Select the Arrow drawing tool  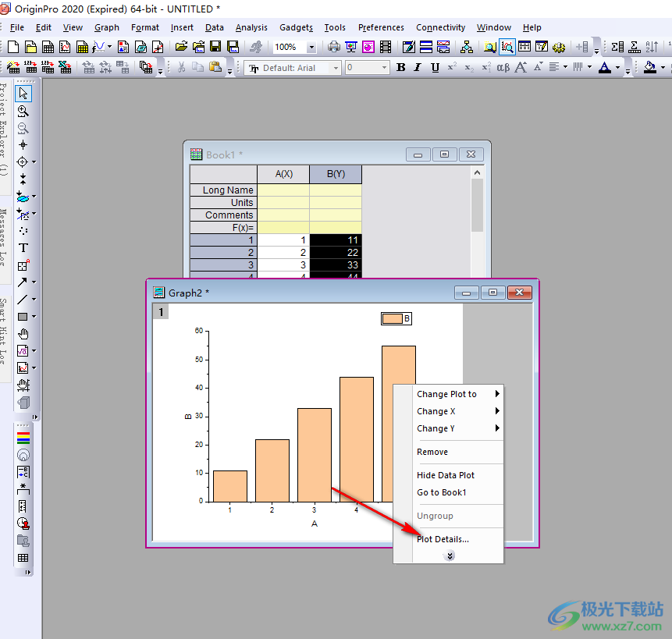coord(23,282)
